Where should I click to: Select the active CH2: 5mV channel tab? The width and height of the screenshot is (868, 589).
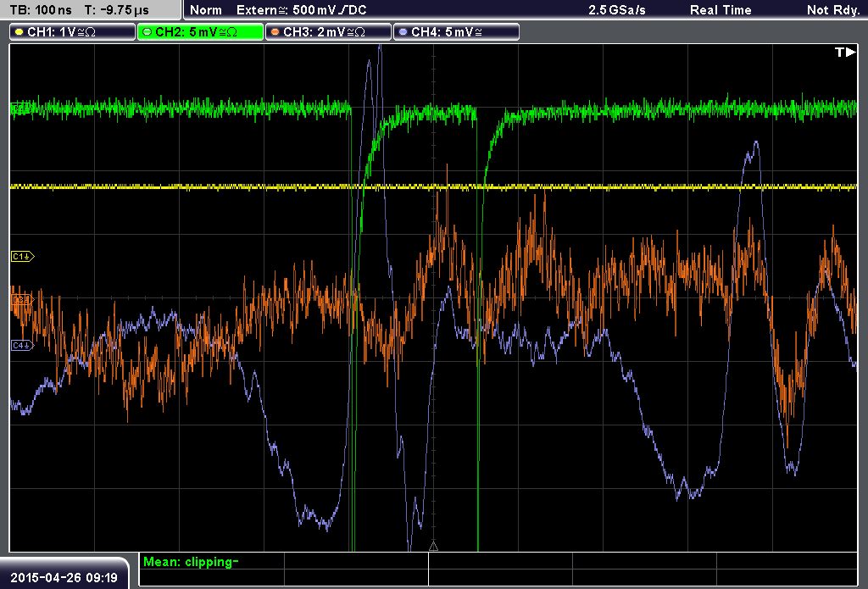pos(200,32)
